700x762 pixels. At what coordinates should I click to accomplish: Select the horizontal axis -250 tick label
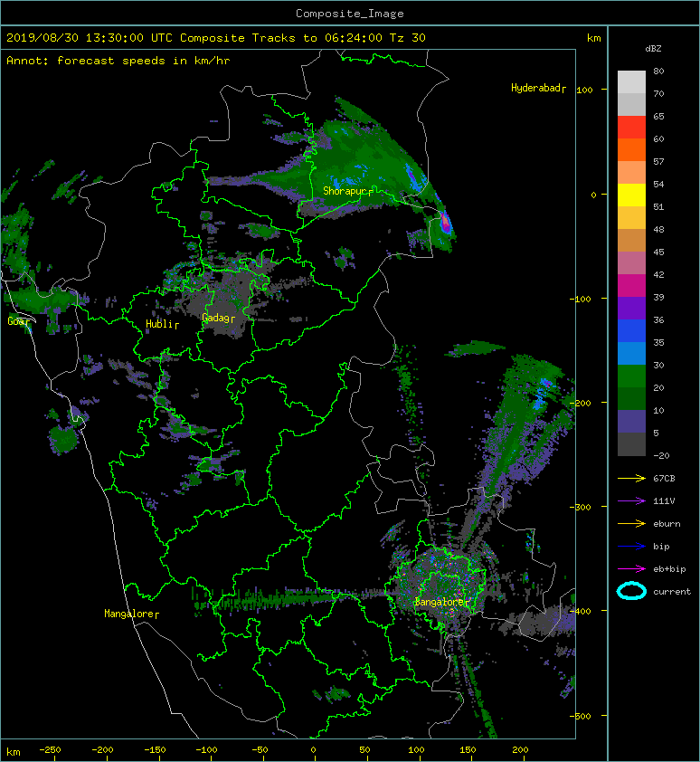point(50,750)
